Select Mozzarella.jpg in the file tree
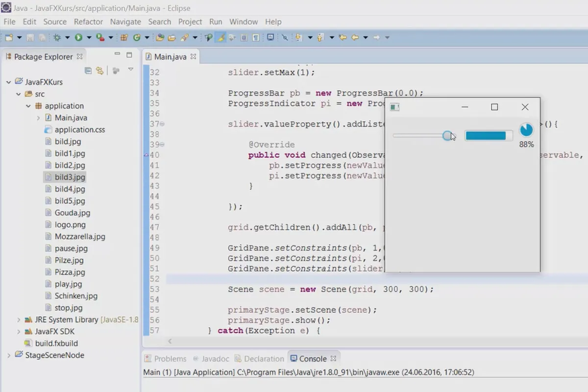The width and height of the screenshot is (588, 392). point(74,236)
